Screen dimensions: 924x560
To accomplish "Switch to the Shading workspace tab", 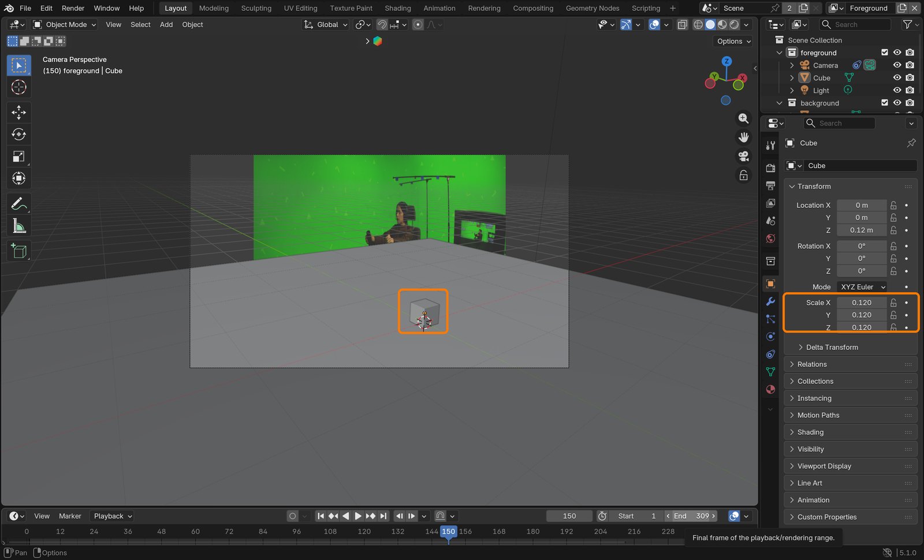I will pyautogui.click(x=398, y=8).
